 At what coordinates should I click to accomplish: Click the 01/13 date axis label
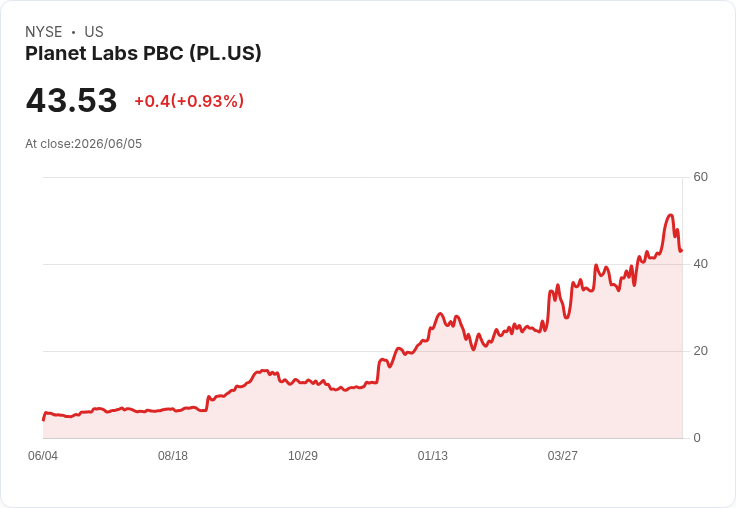tap(433, 455)
